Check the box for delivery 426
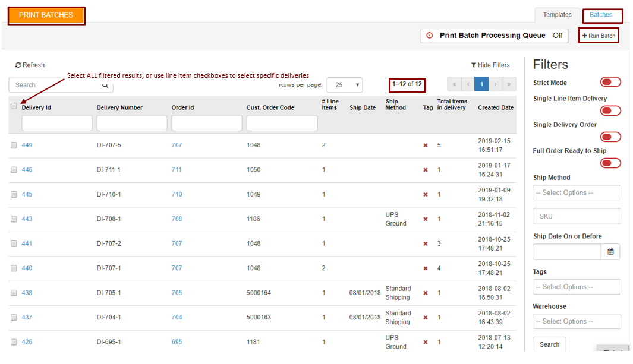This screenshot has width=633, height=364. click(14, 342)
